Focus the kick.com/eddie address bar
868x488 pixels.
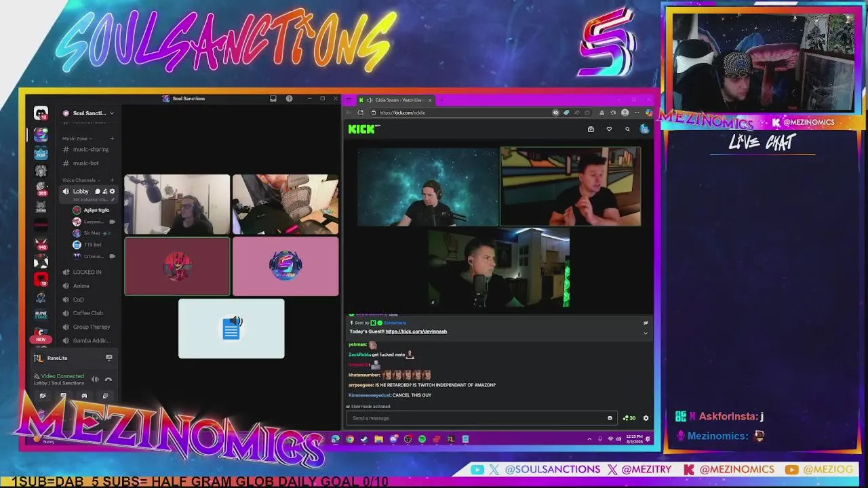[x=461, y=113]
